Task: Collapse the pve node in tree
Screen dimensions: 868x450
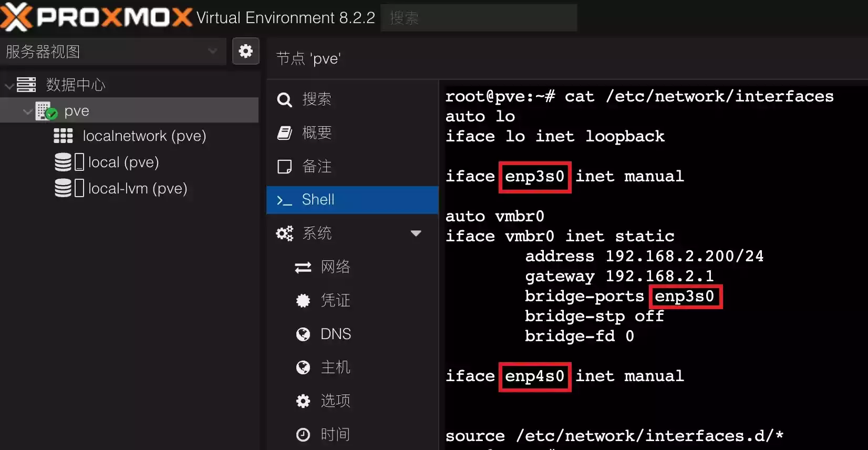Action: (27, 111)
